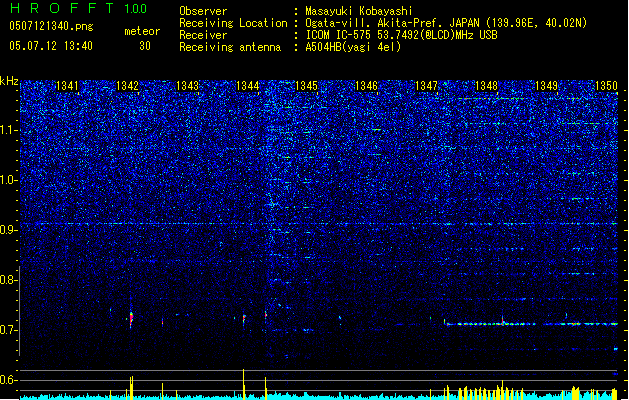629x400 pixels.
Task: Click the HROFFT 1.0.0 title text
Action: click(79, 8)
